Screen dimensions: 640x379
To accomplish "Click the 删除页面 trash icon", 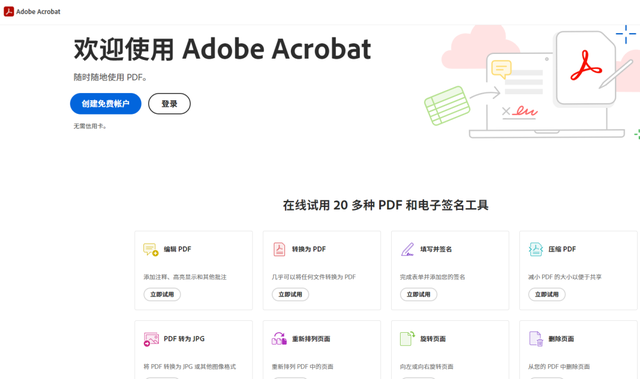I will 536,339.
